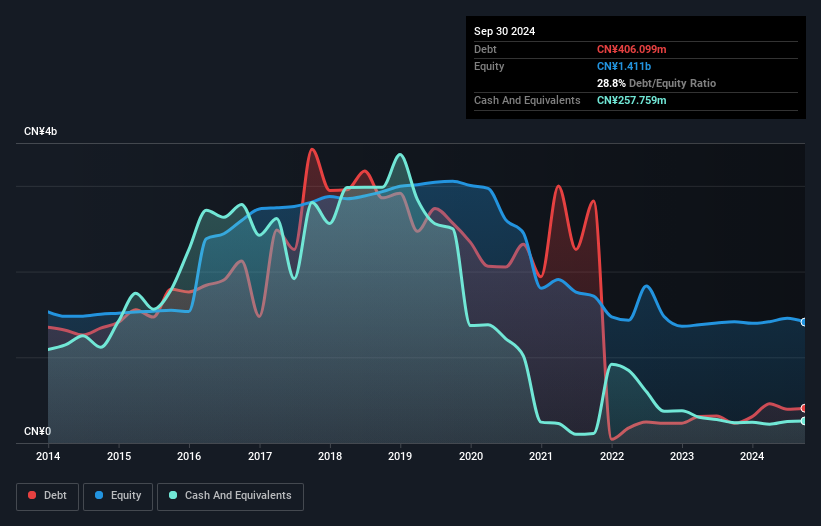The width and height of the screenshot is (821, 526).
Task: Click the CN¥0 y-axis label
Action: point(37,431)
